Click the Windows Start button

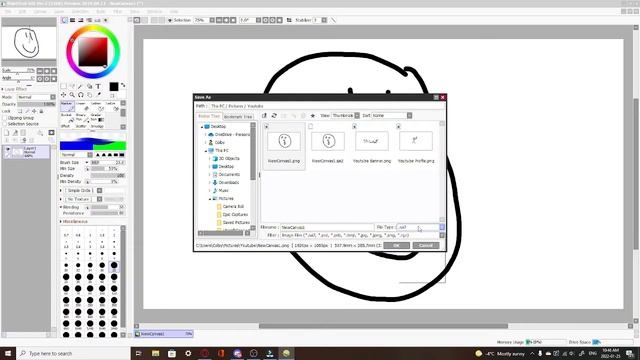[x=8, y=353]
